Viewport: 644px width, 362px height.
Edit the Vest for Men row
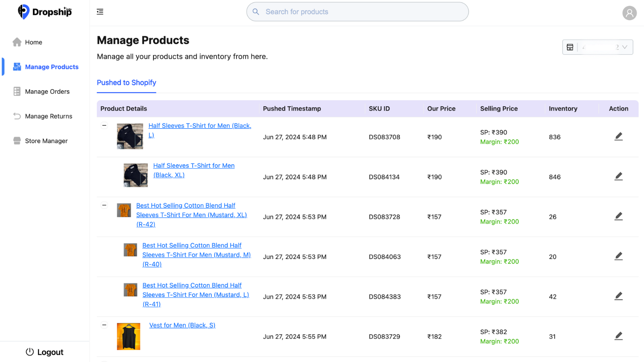point(619,336)
